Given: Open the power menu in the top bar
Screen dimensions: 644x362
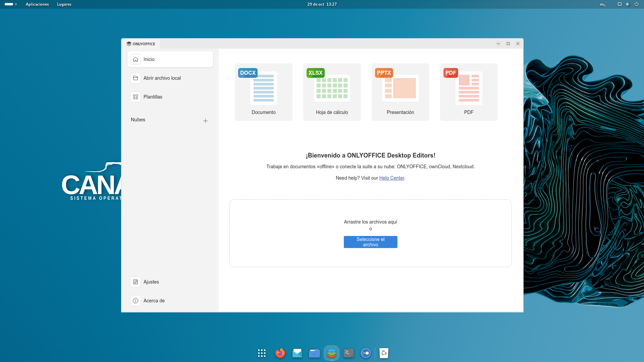Looking at the screenshot, I should pos(636,4).
